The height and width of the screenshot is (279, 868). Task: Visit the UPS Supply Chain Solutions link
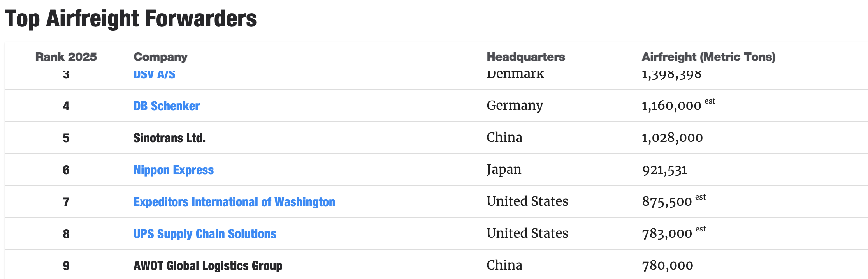[205, 234]
